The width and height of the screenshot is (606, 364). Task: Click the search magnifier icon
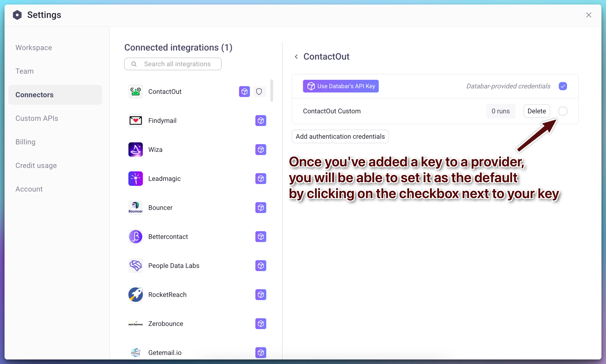pyautogui.click(x=134, y=64)
